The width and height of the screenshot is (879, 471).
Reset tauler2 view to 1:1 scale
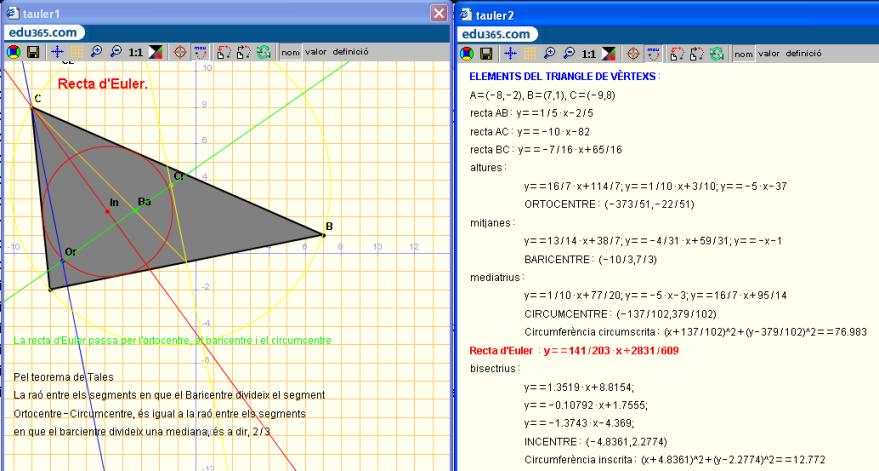pos(590,52)
